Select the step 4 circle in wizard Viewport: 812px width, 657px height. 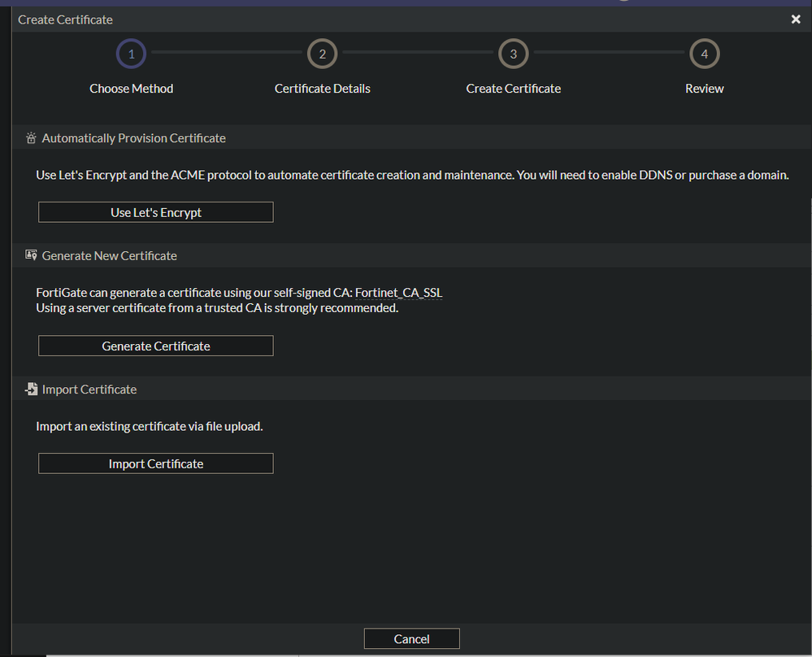coord(705,54)
